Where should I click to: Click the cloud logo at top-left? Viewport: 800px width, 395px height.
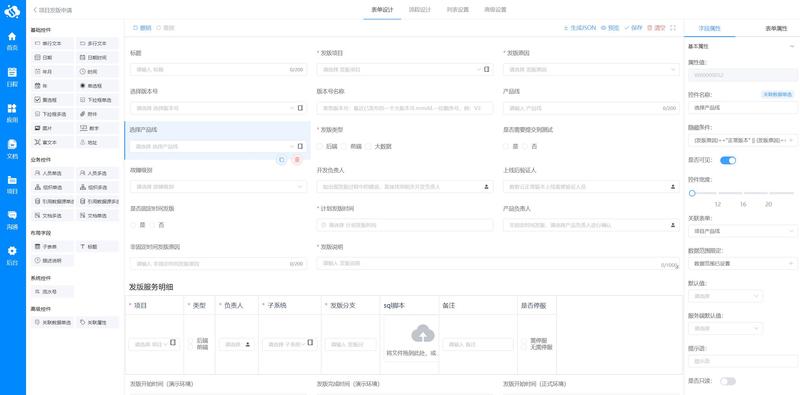[12, 11]
